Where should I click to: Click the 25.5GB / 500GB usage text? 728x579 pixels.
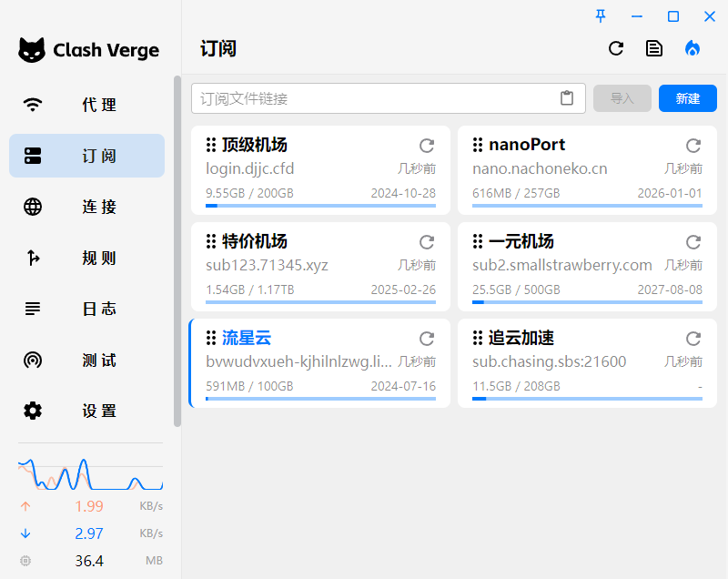(x=516, y=289)
